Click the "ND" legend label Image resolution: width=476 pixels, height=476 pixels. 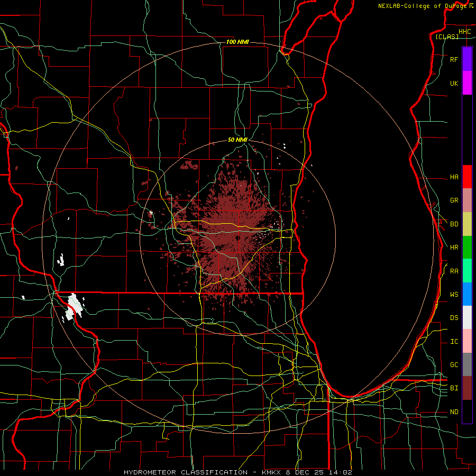pos(454,412)
